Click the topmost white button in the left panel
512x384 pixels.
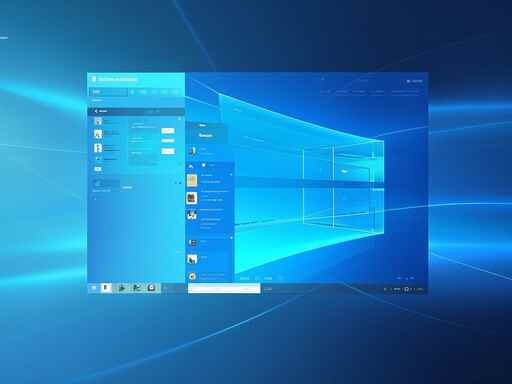pyautogui.click(x=168, y=131)
